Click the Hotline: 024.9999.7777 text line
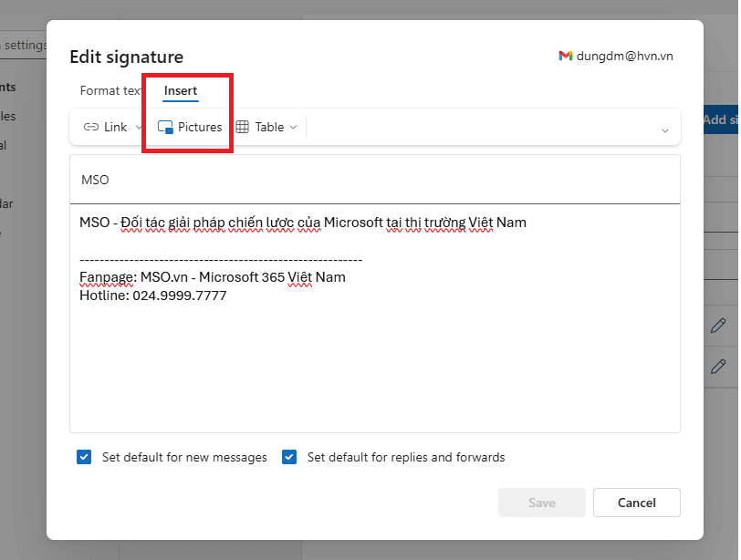Screen dimensions: 741x560 pos(153,296)
